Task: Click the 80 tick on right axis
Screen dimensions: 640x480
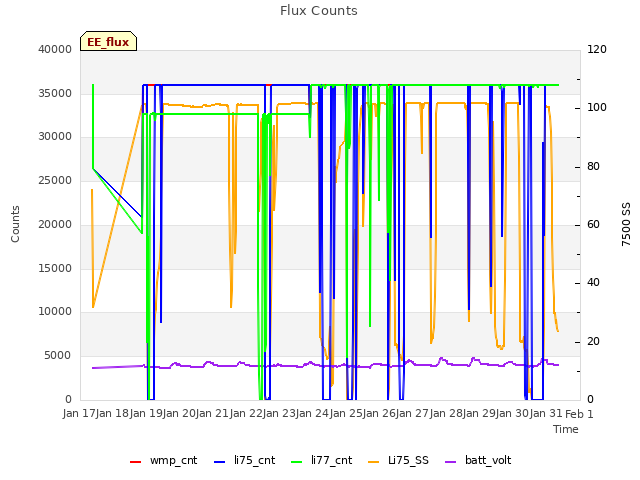Action: tap(593, 167)
